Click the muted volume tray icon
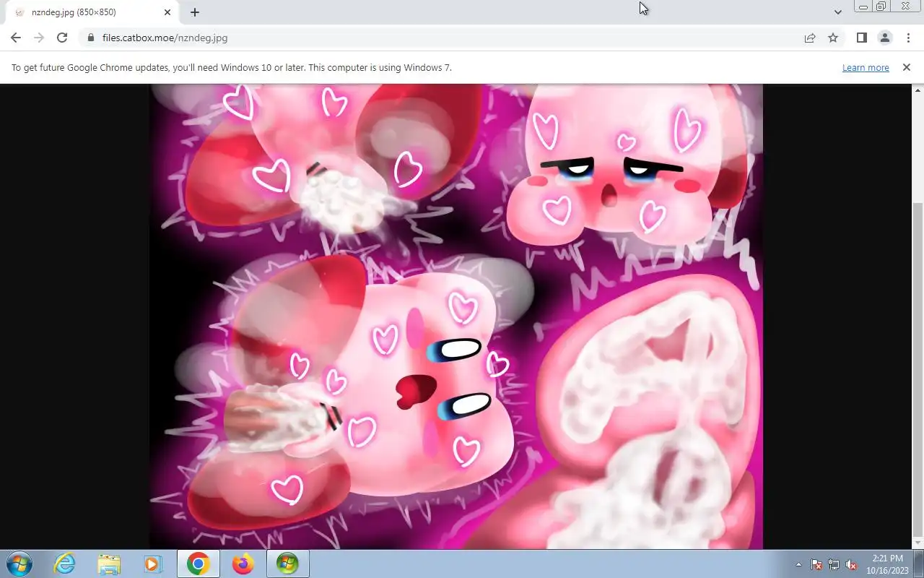This screenshot has height=578, width=924. click(851, 564)
